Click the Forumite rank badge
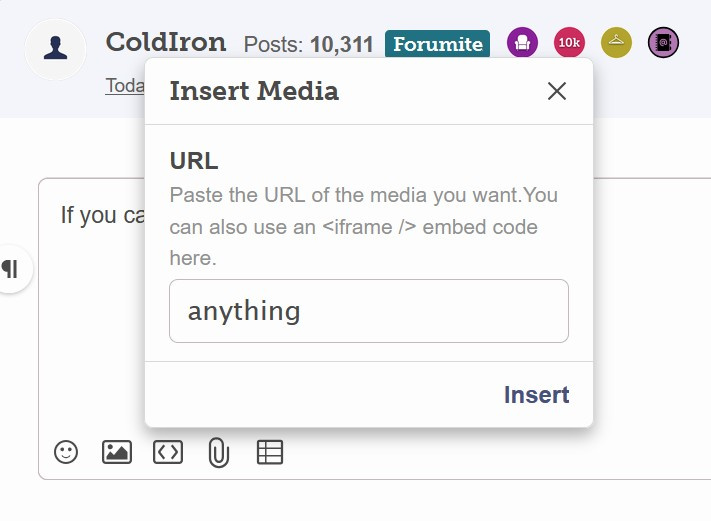The height and width of the screenshot is (521, 711). pos(437,44)
